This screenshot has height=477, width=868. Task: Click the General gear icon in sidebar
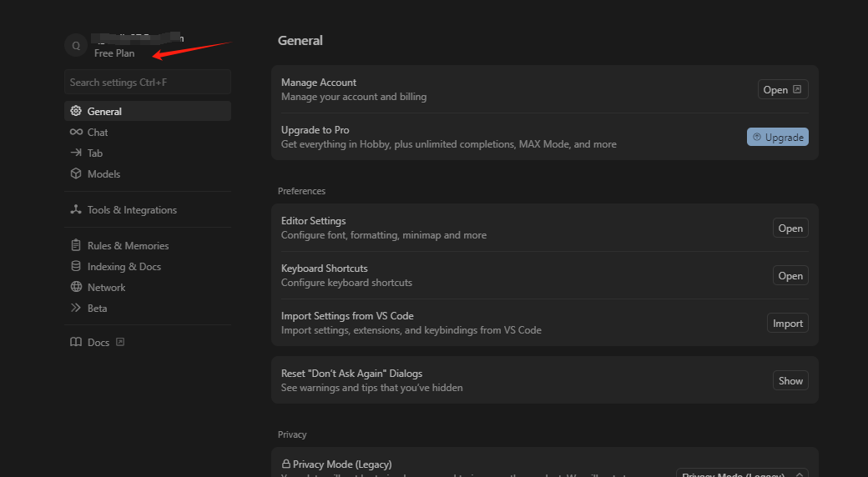coord(76,112)
